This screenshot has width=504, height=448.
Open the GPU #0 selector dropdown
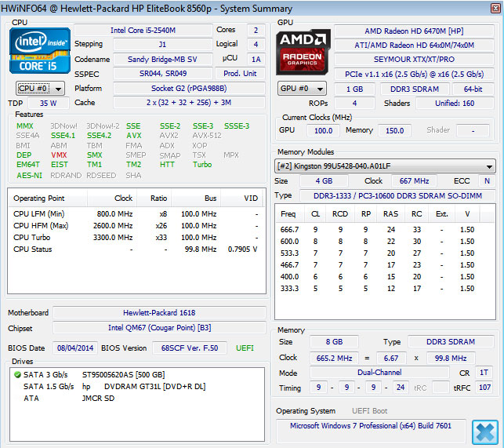[x=302, y=89]
